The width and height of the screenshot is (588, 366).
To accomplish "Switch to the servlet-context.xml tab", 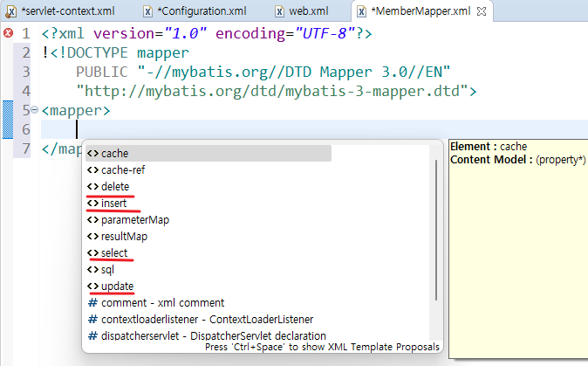I will point(60,11).
